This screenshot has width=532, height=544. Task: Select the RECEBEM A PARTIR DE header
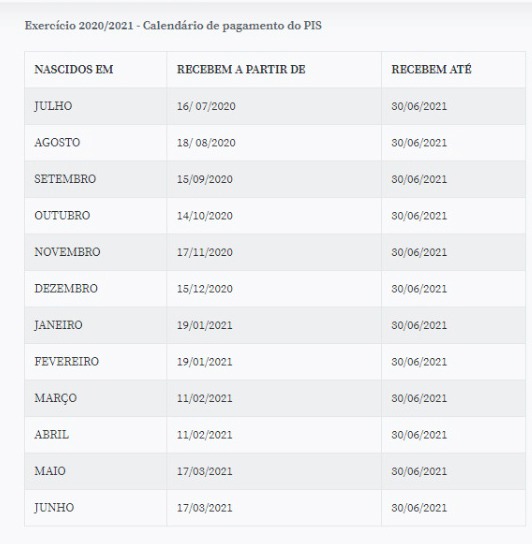[x=241, y=69]
